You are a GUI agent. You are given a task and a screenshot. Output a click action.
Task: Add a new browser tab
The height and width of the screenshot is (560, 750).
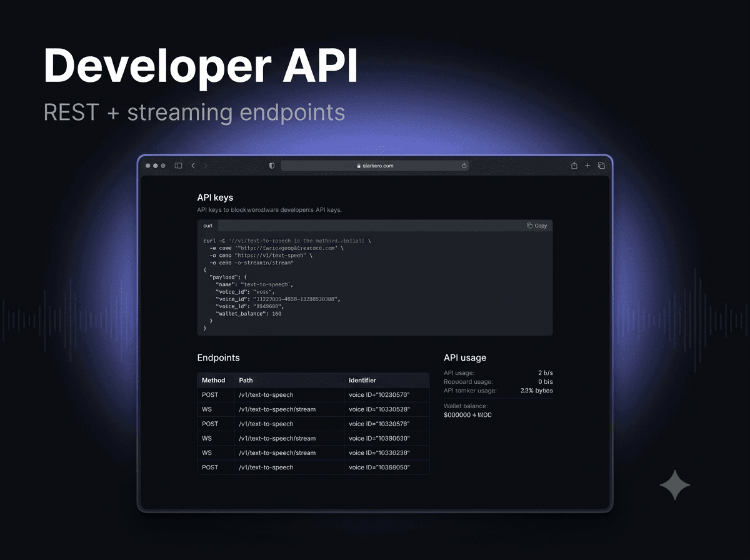click(x=587, y=166)
